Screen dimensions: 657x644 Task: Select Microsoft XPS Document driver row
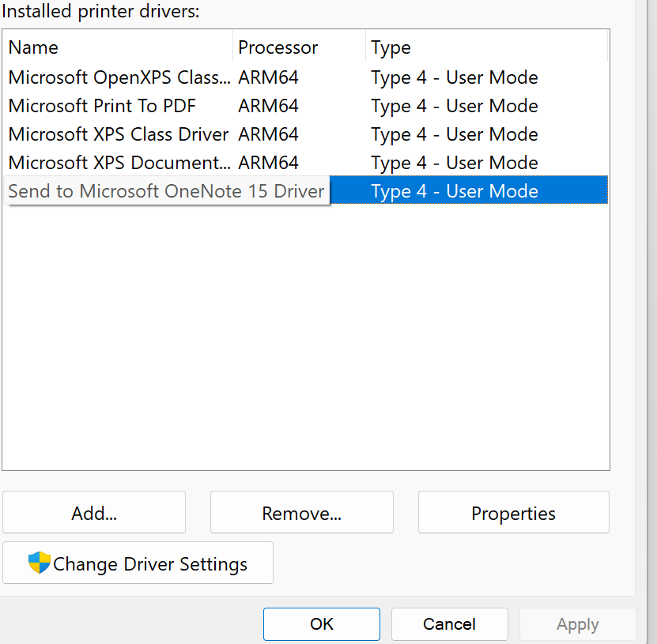(306, 163)
